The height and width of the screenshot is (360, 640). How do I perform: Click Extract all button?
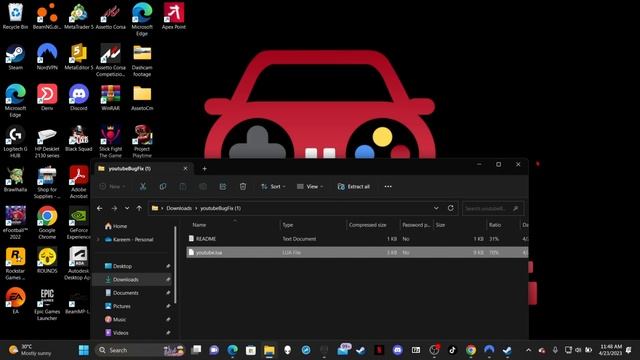pyautogui.click(x=353, y=187)
